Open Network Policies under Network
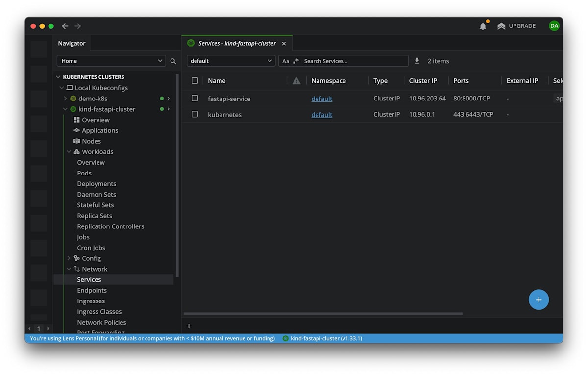The width and height of the screenshot is (588, 376). coord(101,322)
